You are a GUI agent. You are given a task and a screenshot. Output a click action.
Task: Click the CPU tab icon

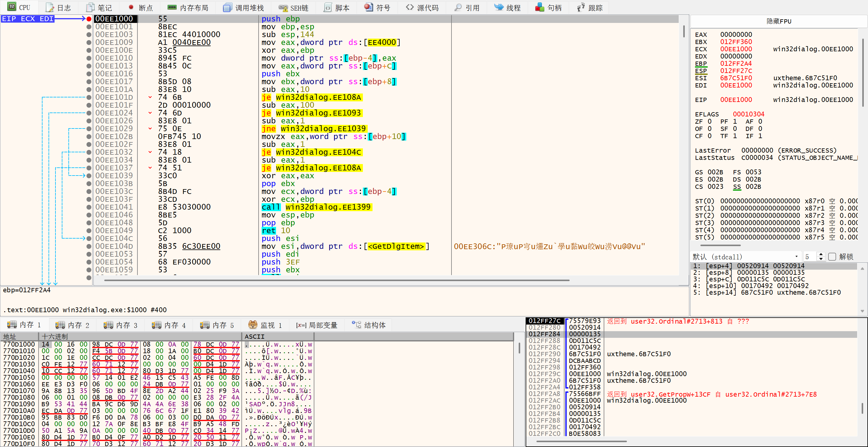click(12, 7)
